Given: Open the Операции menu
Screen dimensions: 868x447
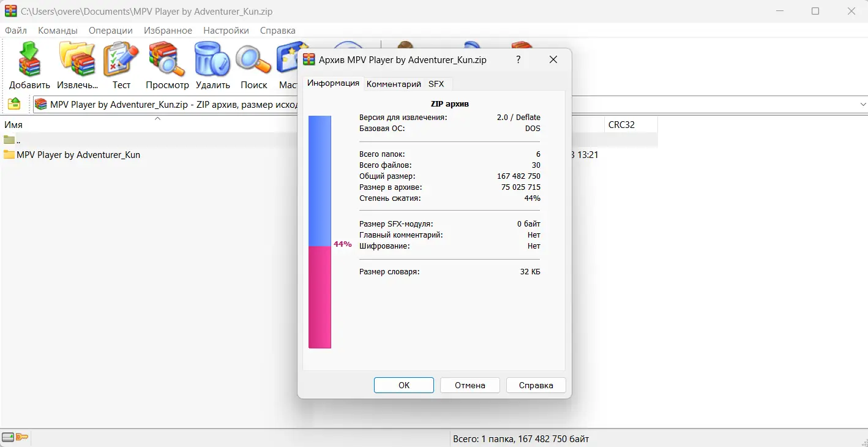Looking at the screenshot, I should coord(111,31).
